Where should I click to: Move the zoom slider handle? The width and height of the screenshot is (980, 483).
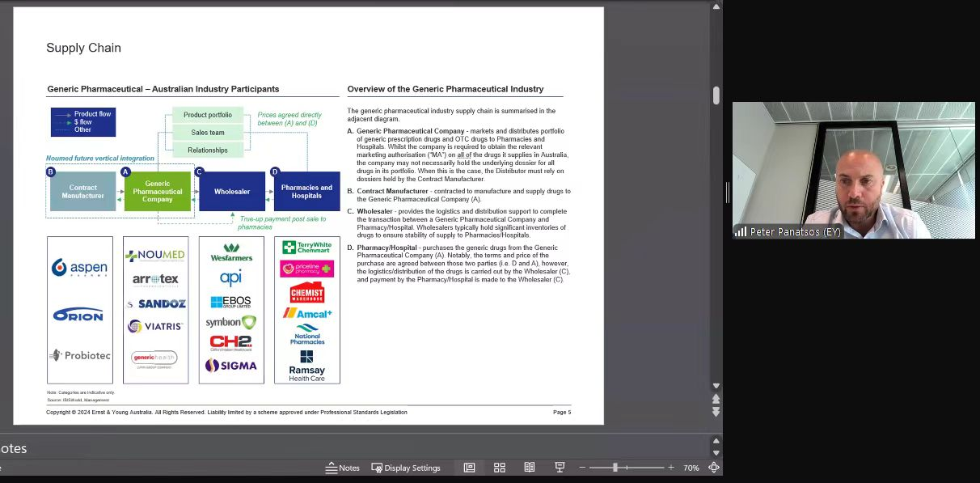(615, 468)
